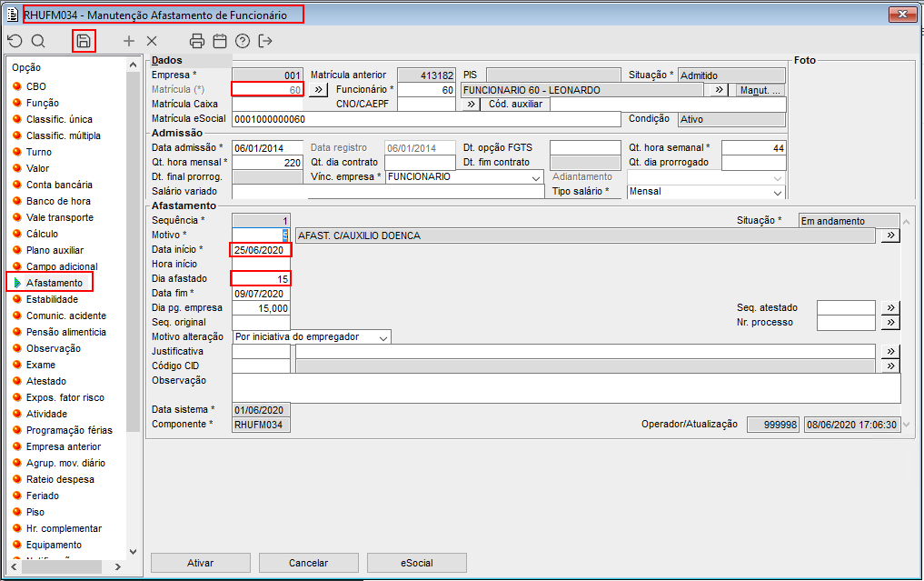Click the Matrícula input field
The width and height of the screenshot is (924, 581).
(x=267, y=90)
